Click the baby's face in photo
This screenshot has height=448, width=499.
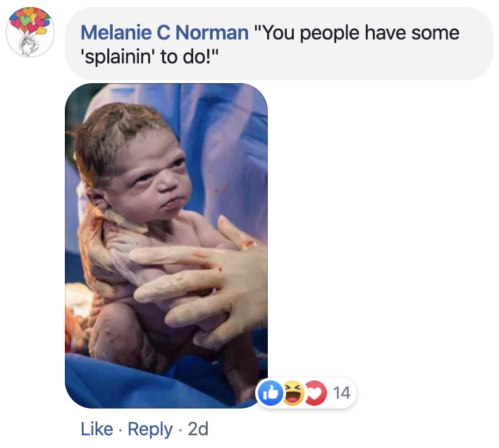point(153,178)
